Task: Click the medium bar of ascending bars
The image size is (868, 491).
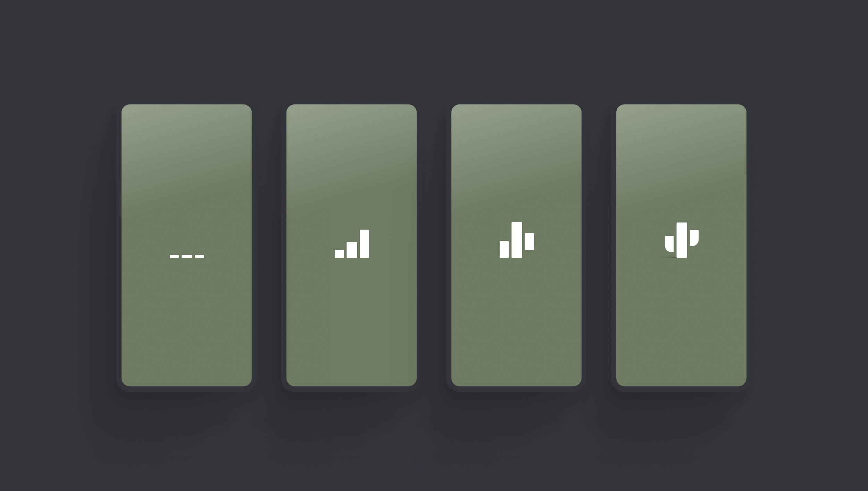Action: pyautogui.click(x=352, y=250)
